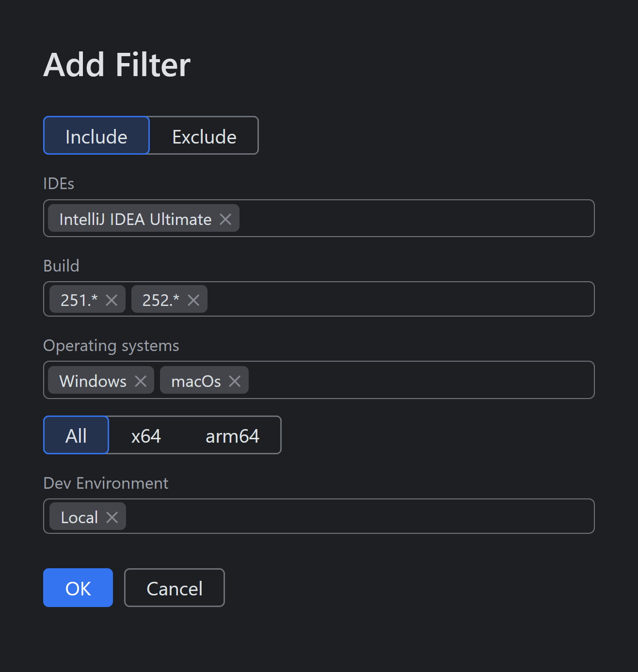This screenshot has width=638, height=672.
Task: Choose All architectures
Action: click(x=76, y=435)
